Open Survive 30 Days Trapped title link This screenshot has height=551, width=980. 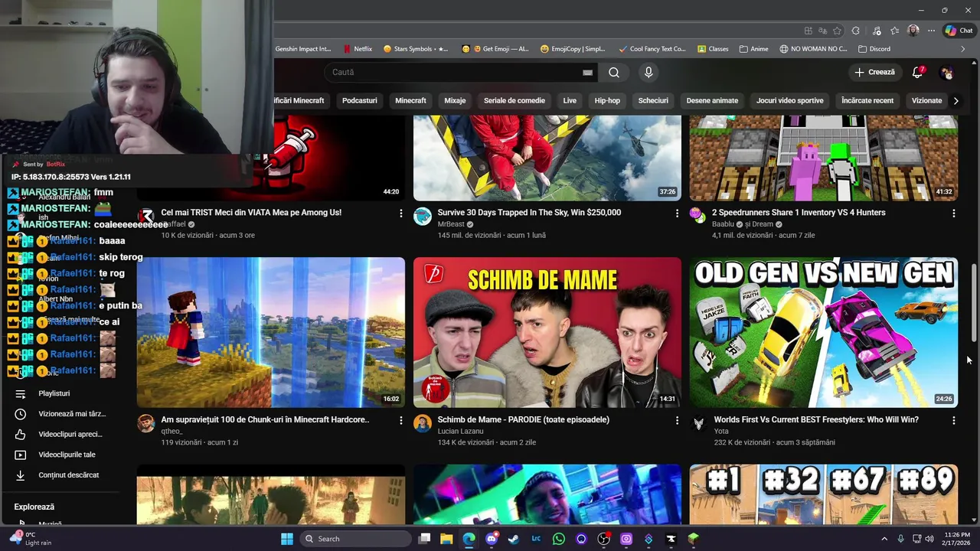529,213
